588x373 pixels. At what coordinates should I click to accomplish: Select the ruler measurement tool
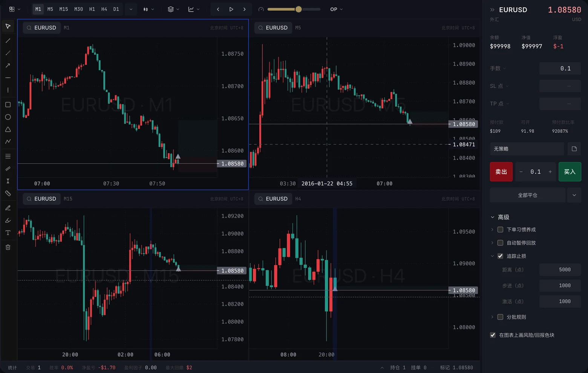(8, 193)
